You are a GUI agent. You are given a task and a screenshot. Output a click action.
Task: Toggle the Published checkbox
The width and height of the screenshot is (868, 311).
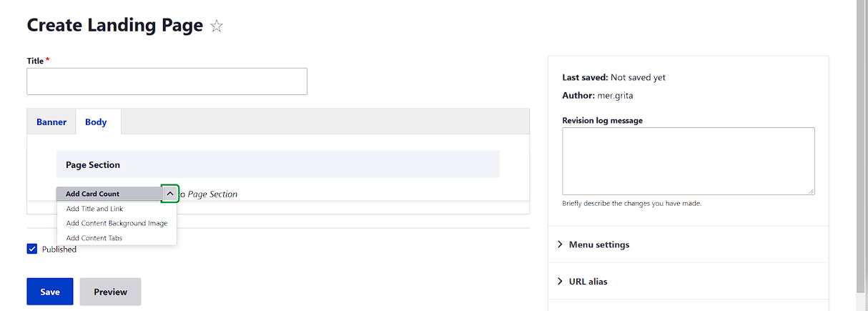[31, 249]
